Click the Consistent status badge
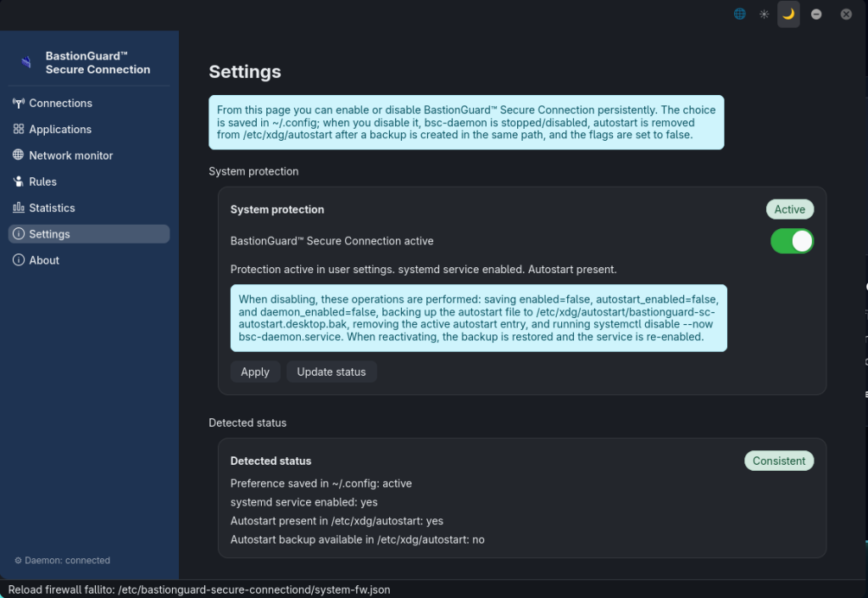868x598 pixels. pyautogui.click(x=779, y=461)
